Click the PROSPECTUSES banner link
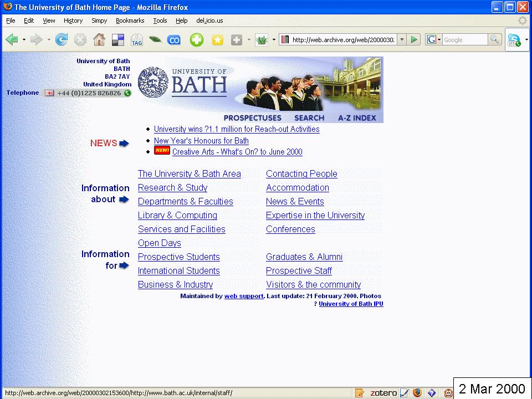The height and width of the screenshot is (399, 532). [x=253, y=117]
